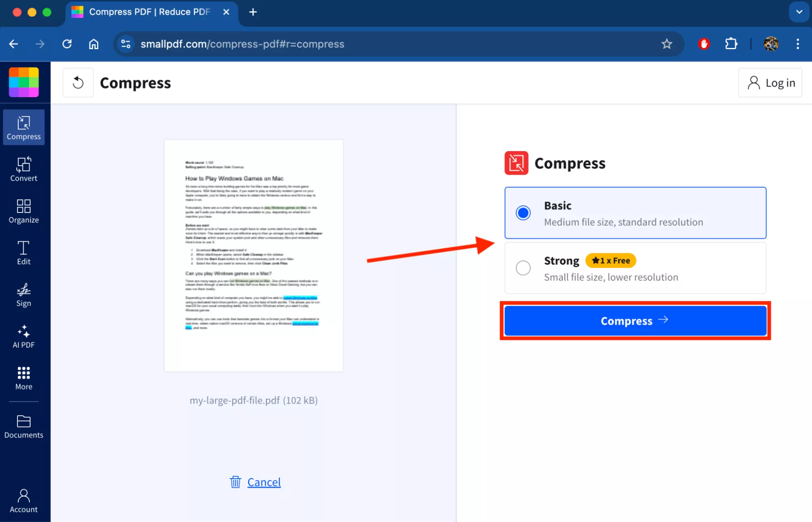
Task: Click the undo/restart arrow beside Compress title
Action: (78, 83)
